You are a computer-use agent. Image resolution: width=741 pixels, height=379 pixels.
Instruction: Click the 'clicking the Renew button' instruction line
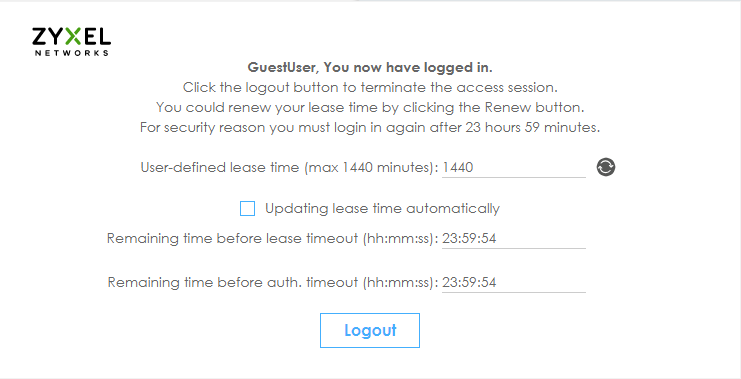370,107
